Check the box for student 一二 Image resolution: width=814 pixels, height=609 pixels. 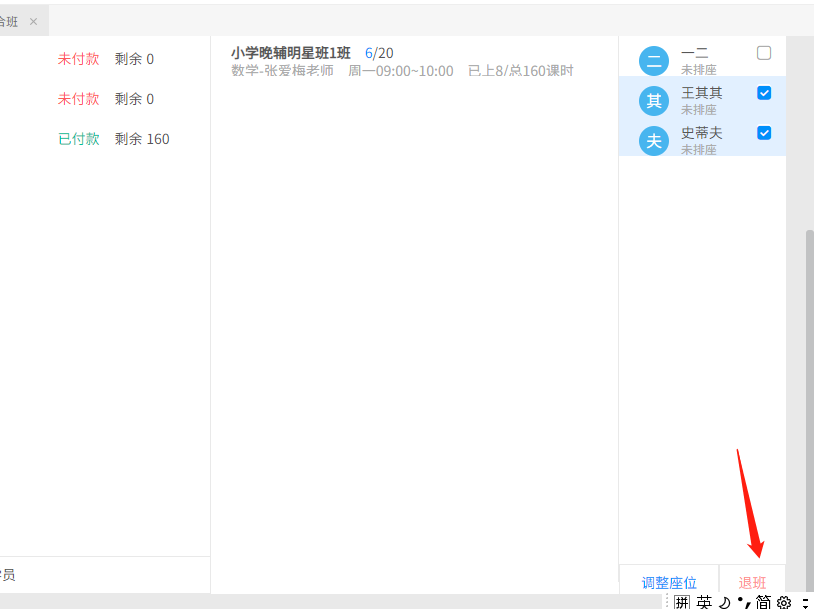click(764, 53)
